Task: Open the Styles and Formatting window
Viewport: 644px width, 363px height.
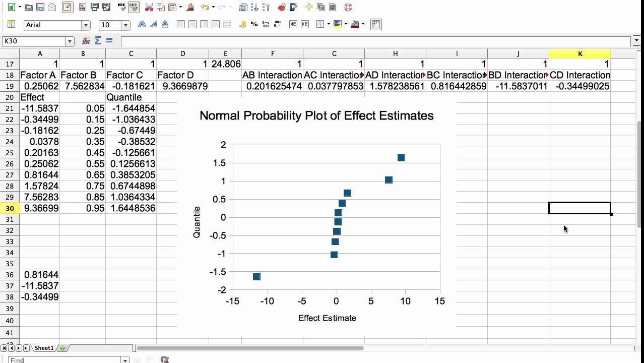Action: tap(11, 24)
